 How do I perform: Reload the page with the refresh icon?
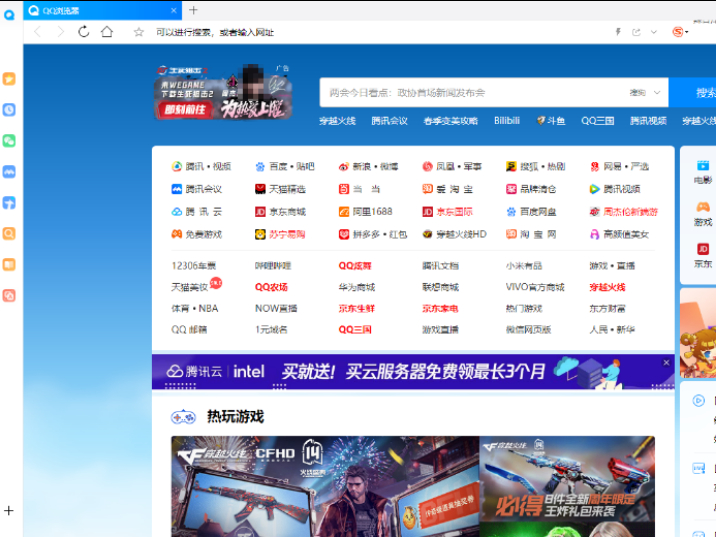point(84,32)
